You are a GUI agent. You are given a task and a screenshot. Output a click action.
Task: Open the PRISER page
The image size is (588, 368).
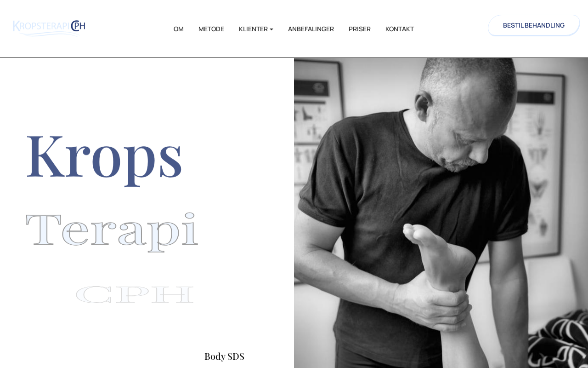coord(360,29)
